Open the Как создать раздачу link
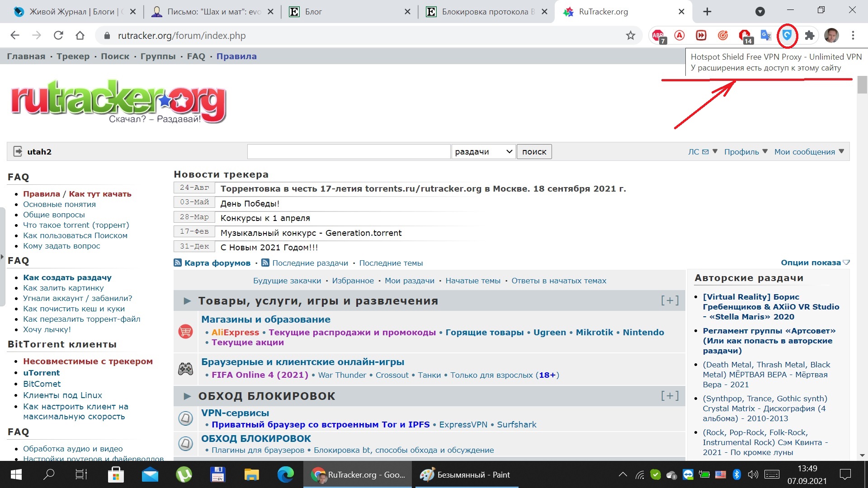Viewport: 868px width, 488px height. pos(67,277)
